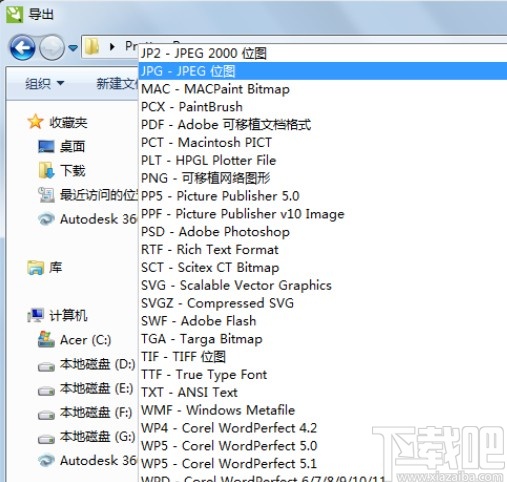Open 本地磁盘 (G:) drive

pyautogui.click(x=97, y=437)
